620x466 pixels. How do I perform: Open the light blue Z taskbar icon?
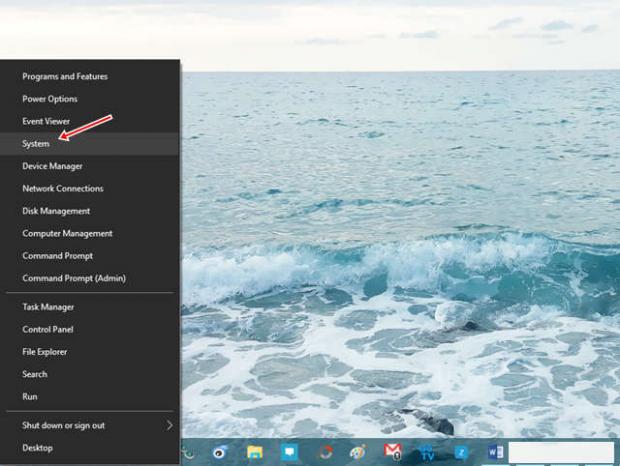tap(461, 452)
